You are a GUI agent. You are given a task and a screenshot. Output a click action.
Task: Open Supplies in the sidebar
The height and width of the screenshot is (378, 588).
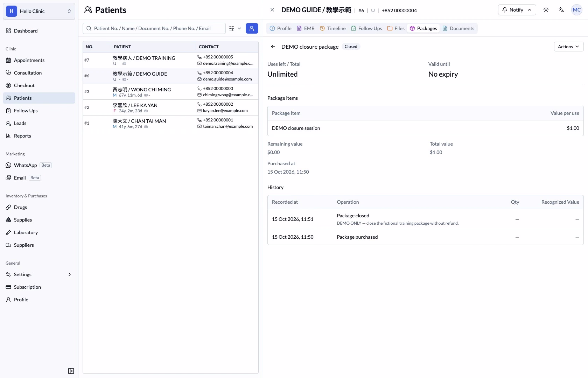click(x=39, y=220)
